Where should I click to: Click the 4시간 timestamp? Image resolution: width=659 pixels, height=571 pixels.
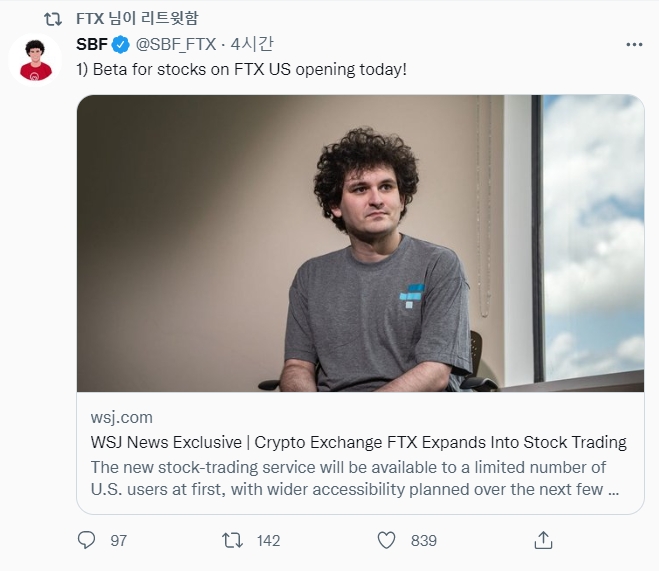point(252,44)
